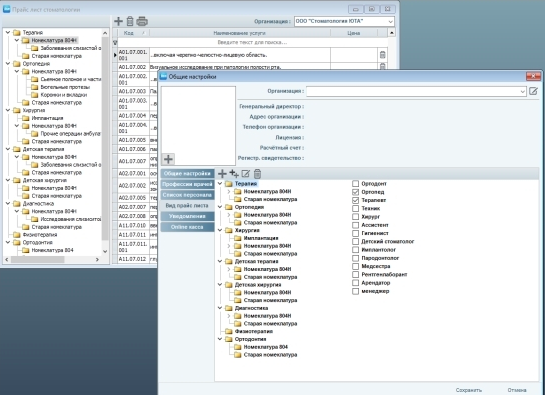Screen dimensions: 545x395
Task: Click the plus button under the logo box
Action: point(168,159)
